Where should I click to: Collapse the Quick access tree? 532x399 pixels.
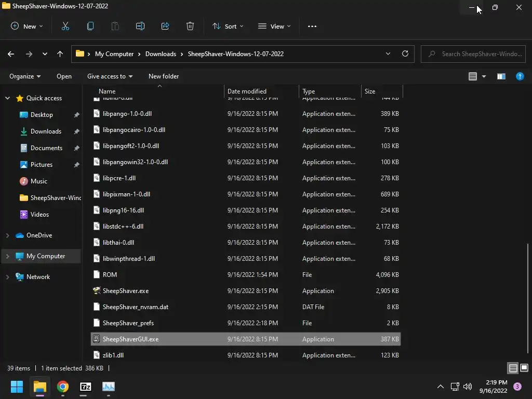point(7,98)
